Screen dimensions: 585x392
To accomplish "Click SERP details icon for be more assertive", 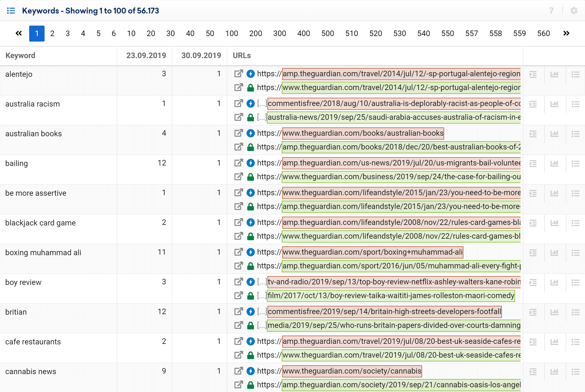I will [533, 193].
